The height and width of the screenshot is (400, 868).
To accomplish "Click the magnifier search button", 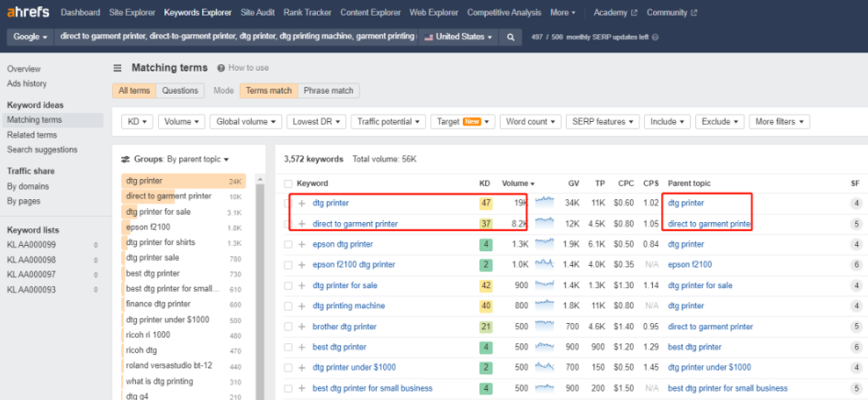I will (512, 37).
